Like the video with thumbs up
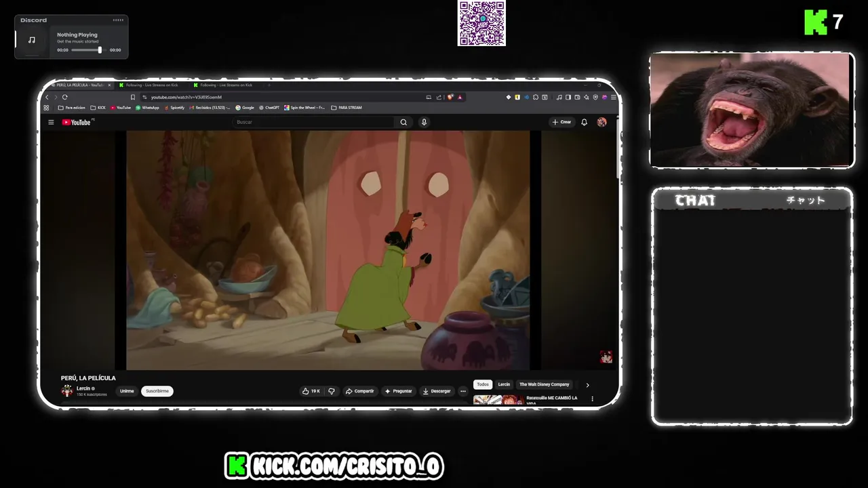 [311, 391]
